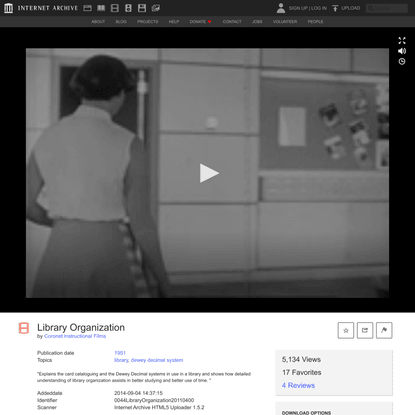Open the ABOUT menu item

tap(98, 22)
